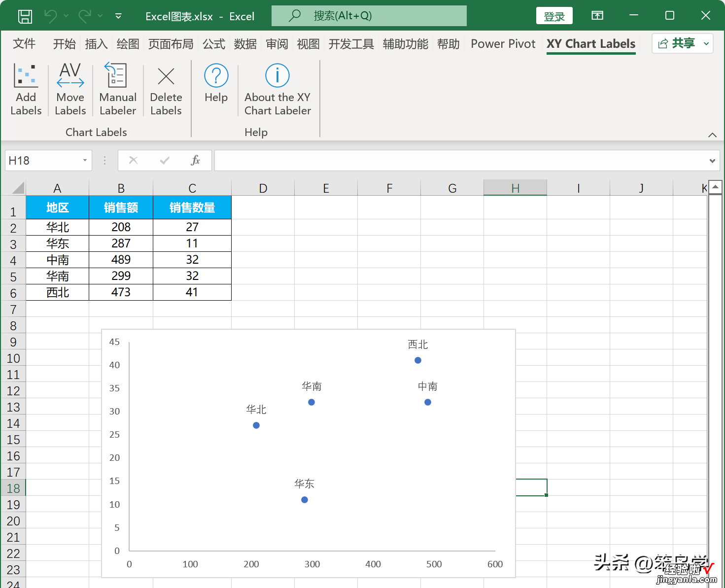Click header cell 地区

coord(57,208)
